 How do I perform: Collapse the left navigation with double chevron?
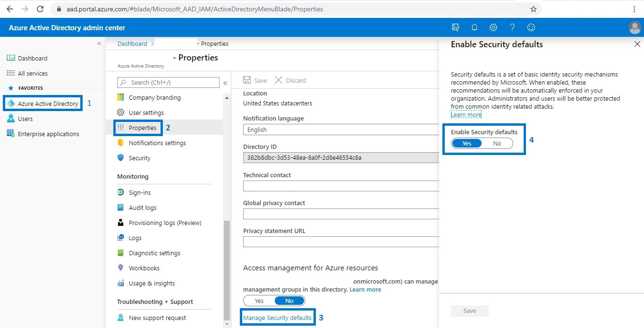click(x=99, y=43)
